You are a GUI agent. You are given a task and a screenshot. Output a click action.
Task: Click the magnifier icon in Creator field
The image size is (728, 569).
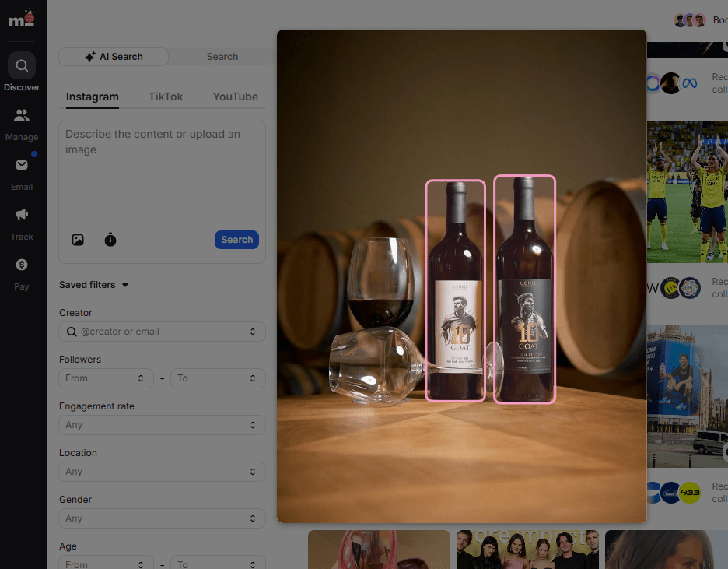pyautogui.click(x=72, y=332)
